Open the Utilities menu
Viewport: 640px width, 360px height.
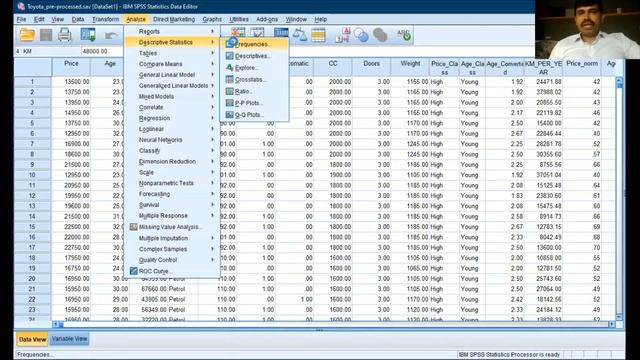[x=239, y=19]
